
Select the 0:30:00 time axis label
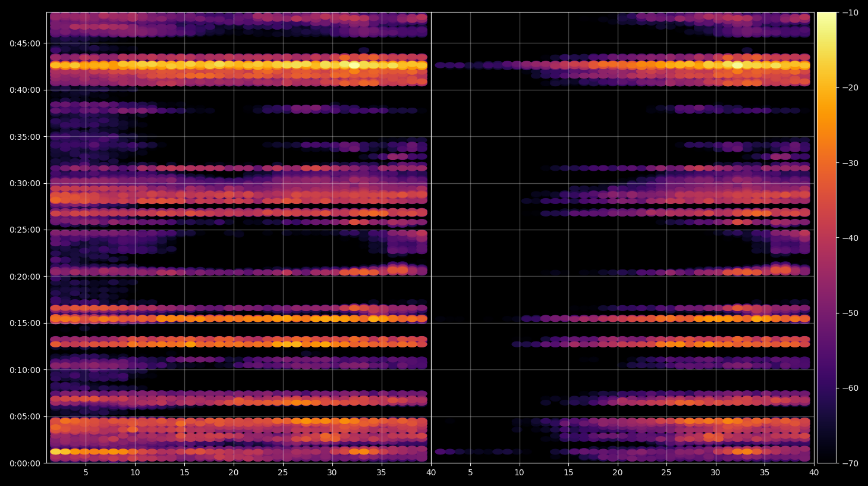coord(25,183)
